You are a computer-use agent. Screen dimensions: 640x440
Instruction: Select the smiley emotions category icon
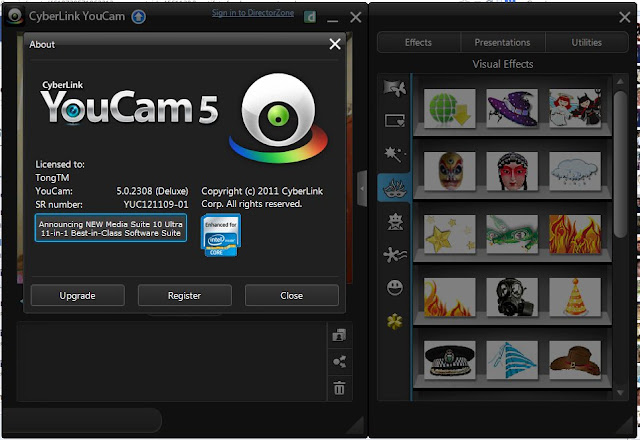tap(395, 288)
